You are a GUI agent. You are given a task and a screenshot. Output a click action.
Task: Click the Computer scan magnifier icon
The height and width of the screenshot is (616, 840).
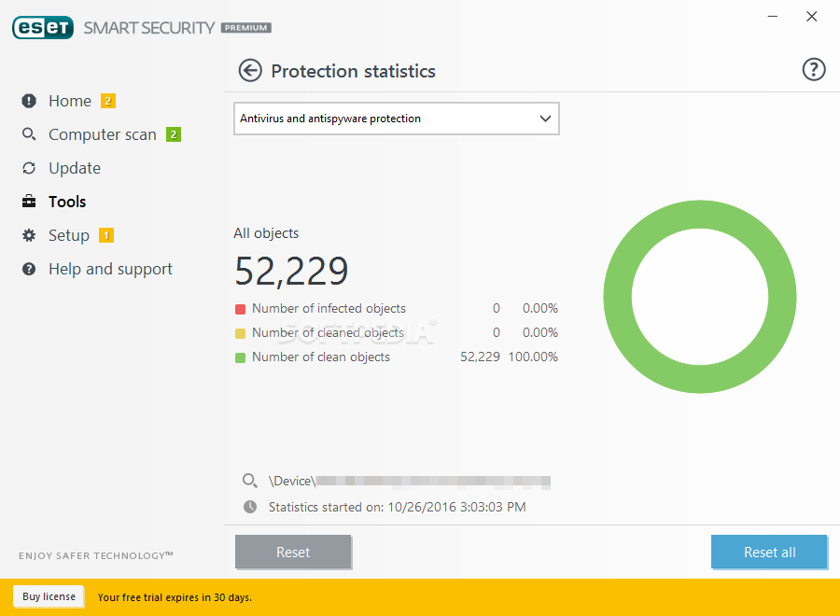pyautogui.click(x=29, y=133)
